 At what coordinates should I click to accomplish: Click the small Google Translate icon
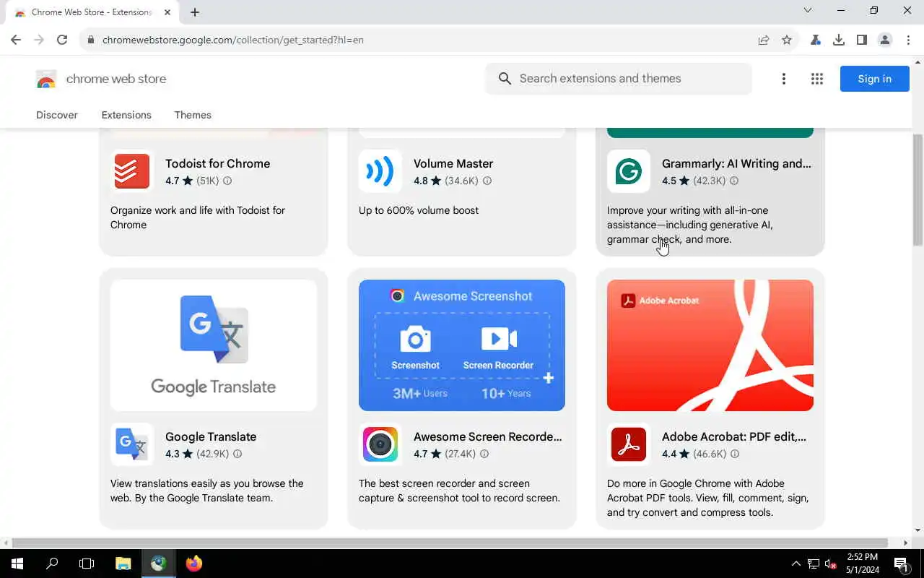click(132, 444)
